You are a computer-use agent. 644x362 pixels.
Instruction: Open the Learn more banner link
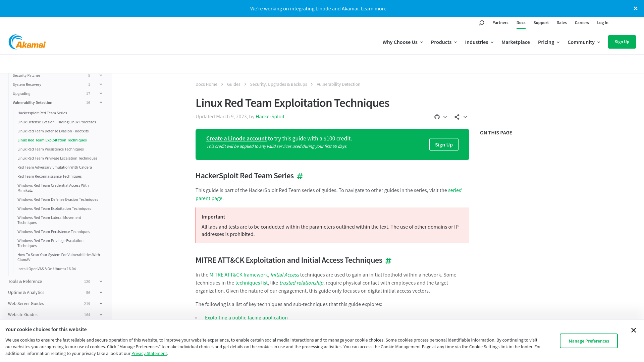[x=374, y=8]
